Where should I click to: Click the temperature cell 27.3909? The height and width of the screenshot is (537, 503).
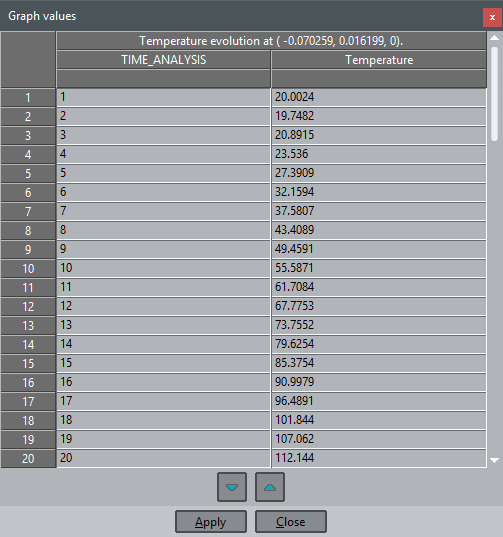[x=379, y=173]
